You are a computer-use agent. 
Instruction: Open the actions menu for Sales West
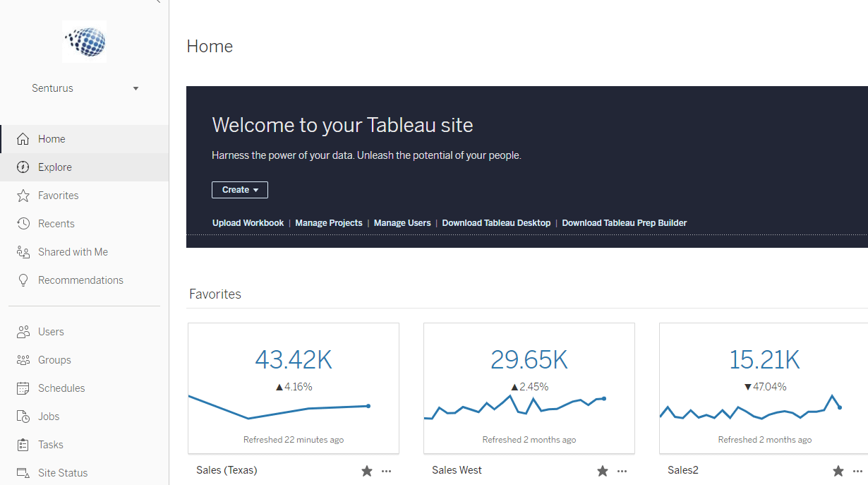click(622, 470)
